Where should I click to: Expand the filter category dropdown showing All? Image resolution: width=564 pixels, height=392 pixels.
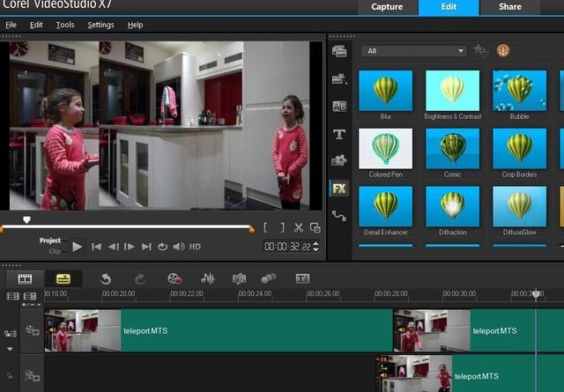[x=413, y=51]
